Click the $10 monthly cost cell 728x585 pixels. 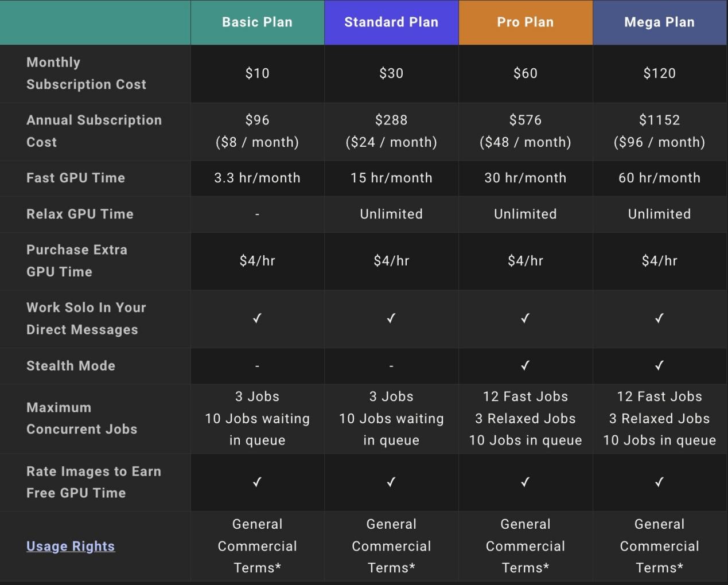coord(257,73)
